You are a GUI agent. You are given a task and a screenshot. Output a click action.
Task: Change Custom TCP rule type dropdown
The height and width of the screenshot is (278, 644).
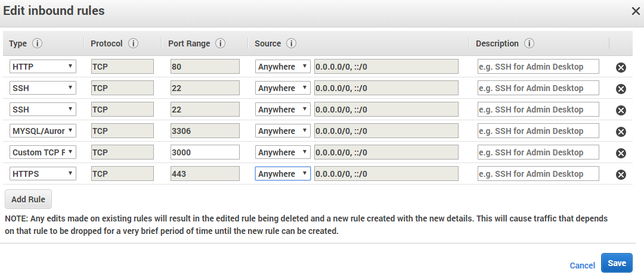pyautogui.click(x=43, y=152)
